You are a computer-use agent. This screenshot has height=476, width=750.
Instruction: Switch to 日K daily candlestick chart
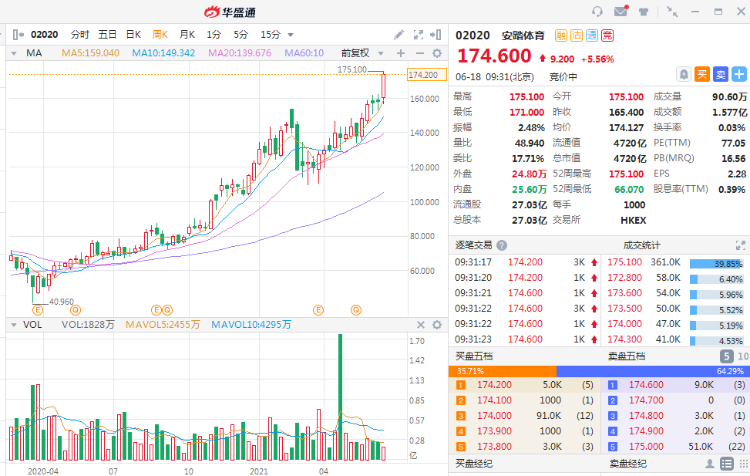tap(133, 34)
